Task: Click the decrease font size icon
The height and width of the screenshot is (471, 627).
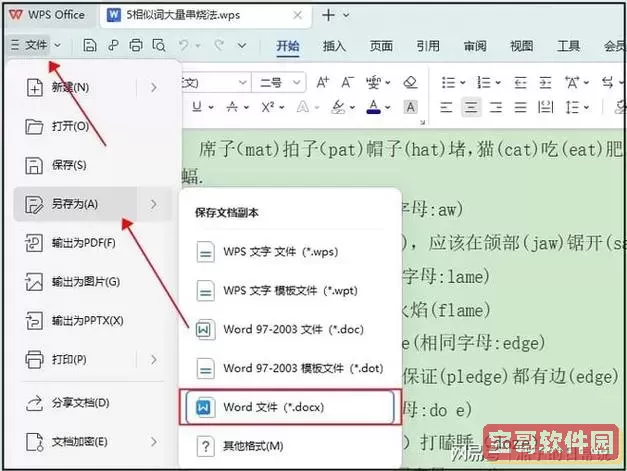Action: pyautogui.click(x=347, y=83)
